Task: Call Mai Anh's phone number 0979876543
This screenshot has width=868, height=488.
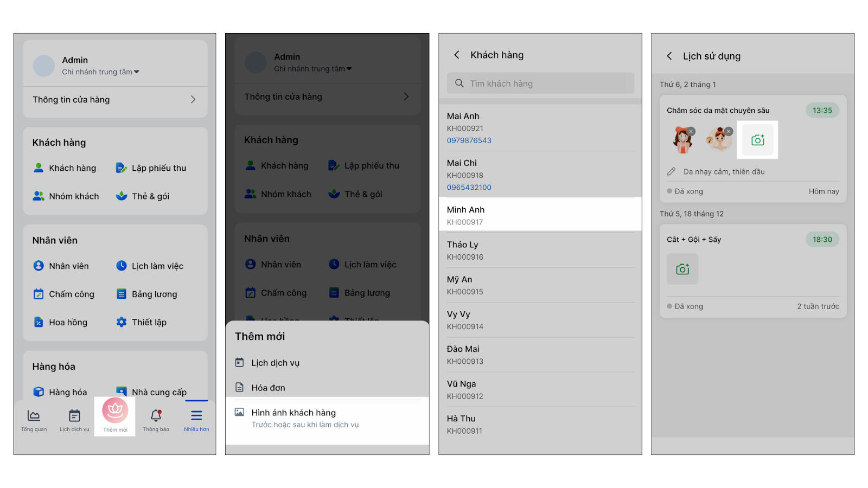Action: pyautogui.click(x=469, y=140)
